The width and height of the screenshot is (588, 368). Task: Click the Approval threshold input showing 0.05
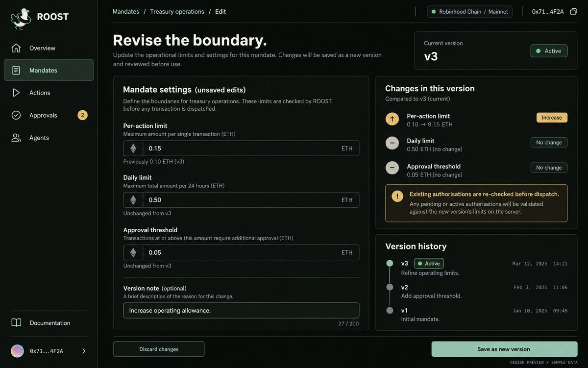[x=241, y=252]
